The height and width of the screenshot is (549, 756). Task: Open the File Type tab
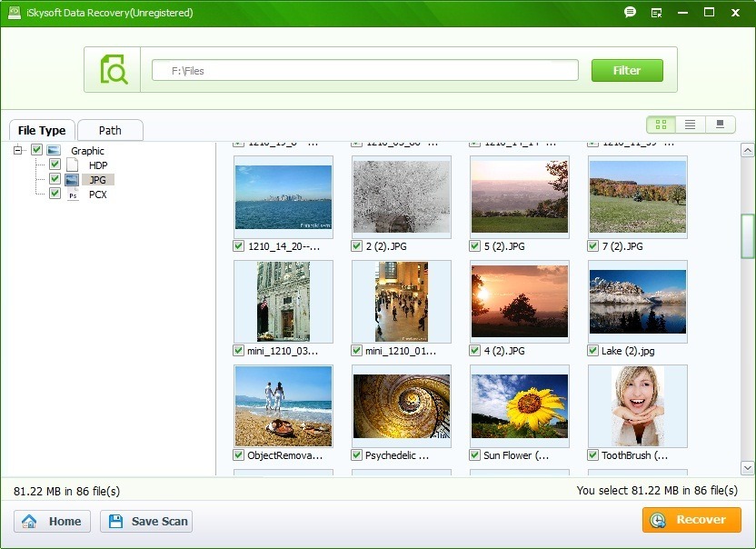(41, 130)
